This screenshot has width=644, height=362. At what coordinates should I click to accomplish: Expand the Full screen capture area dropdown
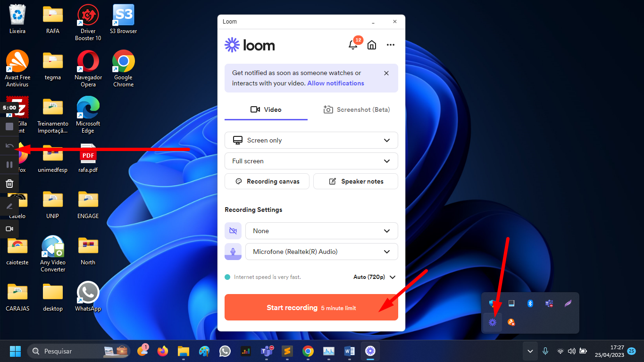point(311,161)
